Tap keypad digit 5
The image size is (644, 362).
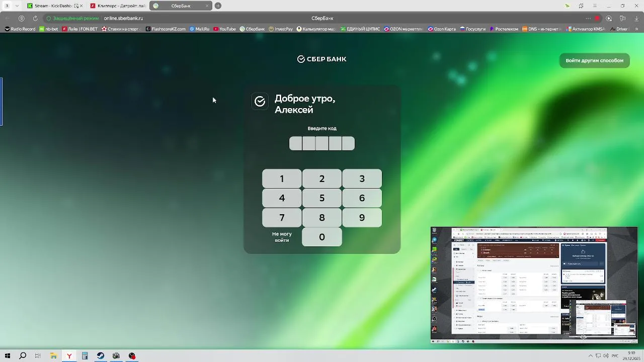pos(322,198)
